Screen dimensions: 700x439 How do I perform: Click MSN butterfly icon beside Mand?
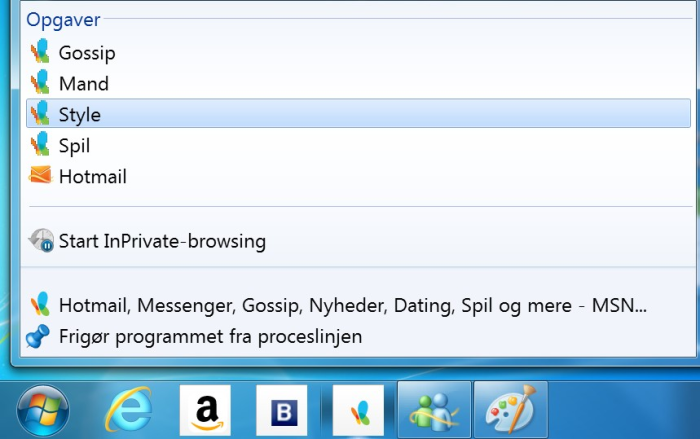[41, 82]
